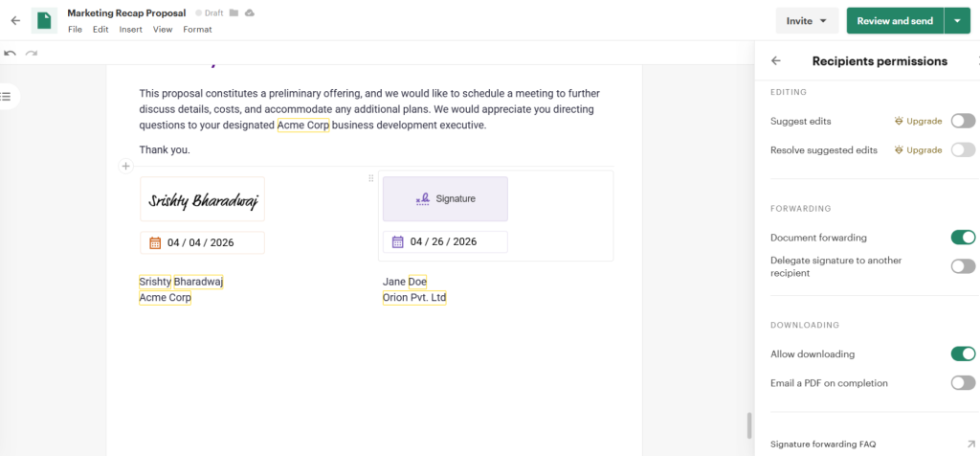Enable Delegate signature to another recipient
The width and height of the screenshot is (980, 456).
coord(963,266)
